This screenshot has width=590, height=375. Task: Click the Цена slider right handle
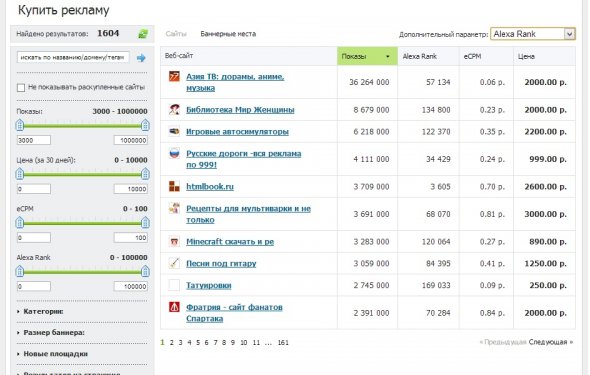(x=145, y=174)
